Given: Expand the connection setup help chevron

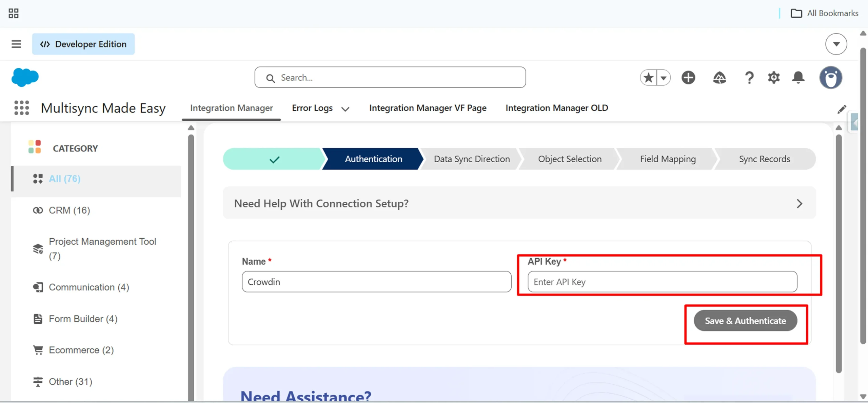Looking at the screenshot, I should (x=800, y=203).
